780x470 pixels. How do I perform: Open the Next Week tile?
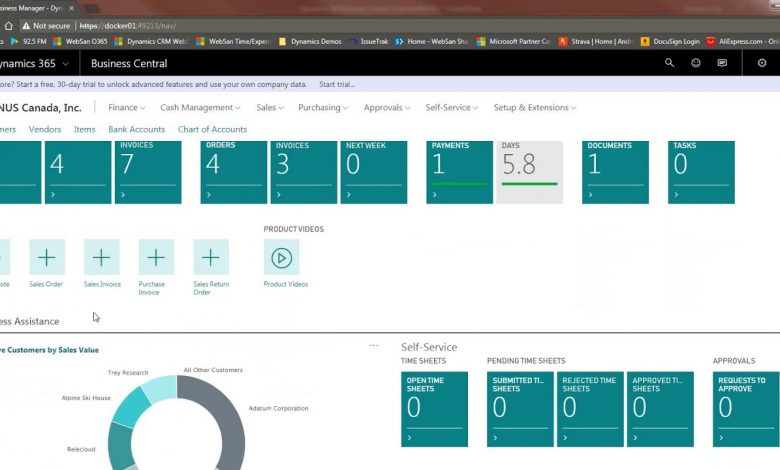(374, 172)
